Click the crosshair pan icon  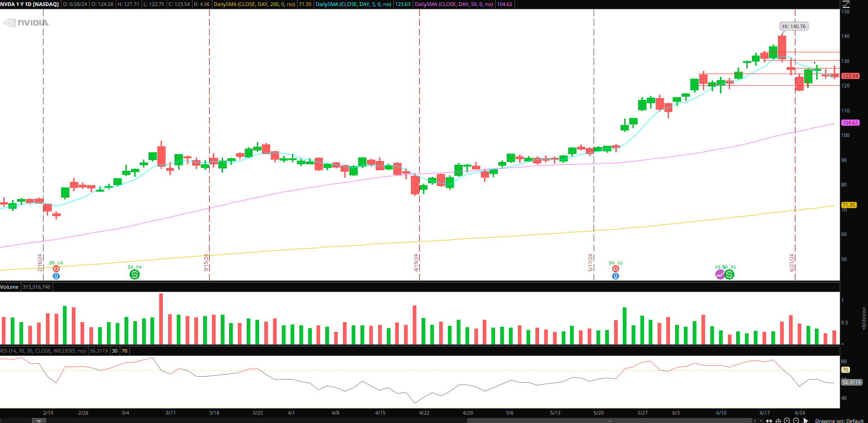pyautogui.click(x=778, y=421)
